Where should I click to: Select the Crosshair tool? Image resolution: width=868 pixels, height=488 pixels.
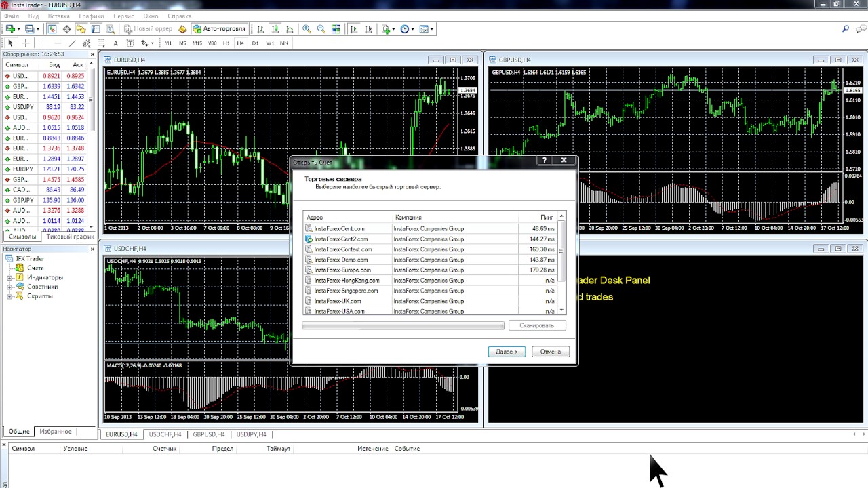tap(25, 43)
